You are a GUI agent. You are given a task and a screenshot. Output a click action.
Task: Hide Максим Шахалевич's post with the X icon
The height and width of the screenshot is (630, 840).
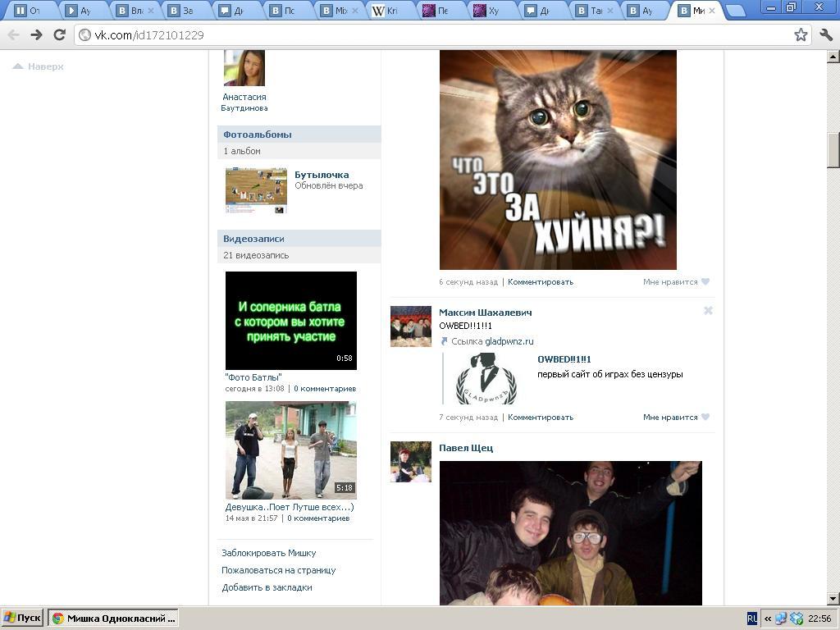point(708,311)
